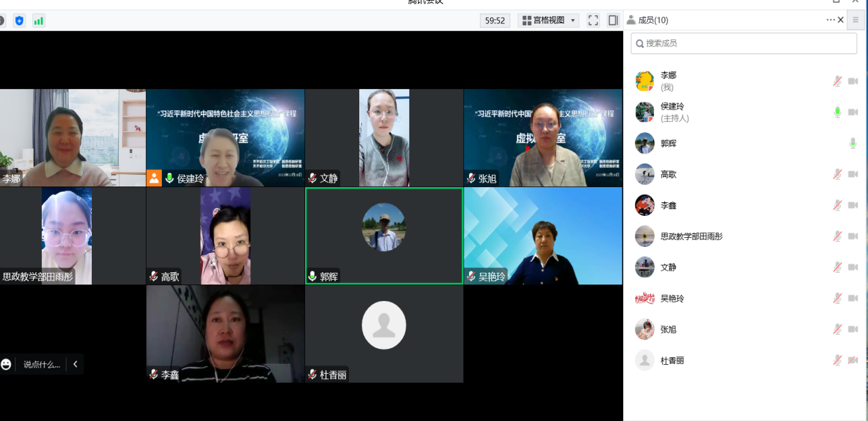Collapse the chat bar using the left chevron
This screenshot has width=868, height=421.
[75, 365]
